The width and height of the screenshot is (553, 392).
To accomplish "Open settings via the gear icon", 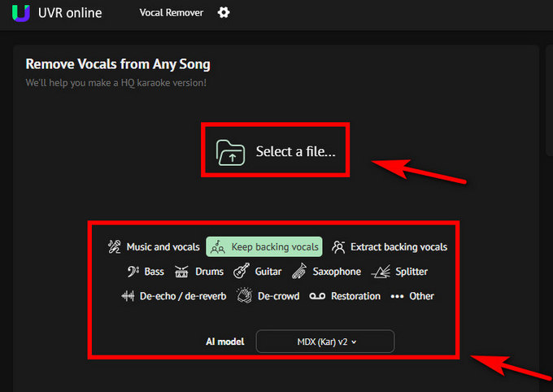I will point(224,12).
